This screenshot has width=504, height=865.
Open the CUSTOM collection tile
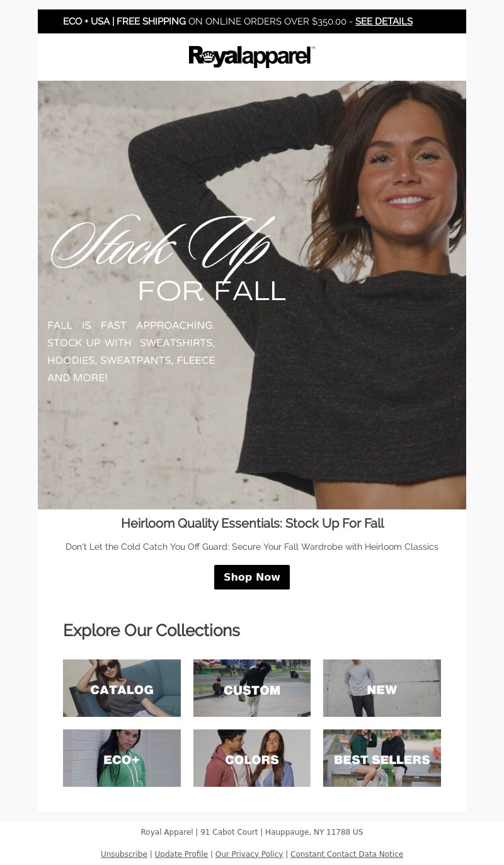point(252,688)
